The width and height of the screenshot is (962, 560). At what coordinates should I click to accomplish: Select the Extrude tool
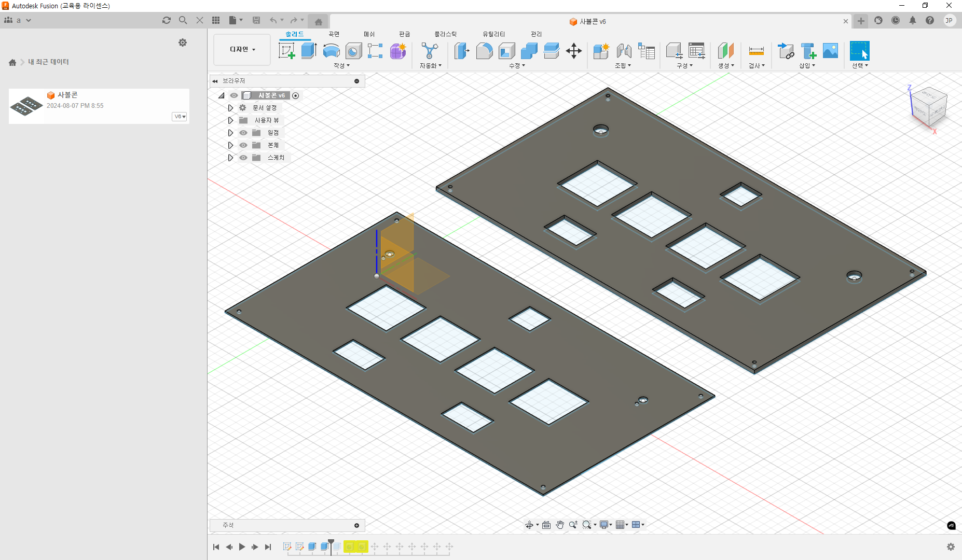click(309, 51)
